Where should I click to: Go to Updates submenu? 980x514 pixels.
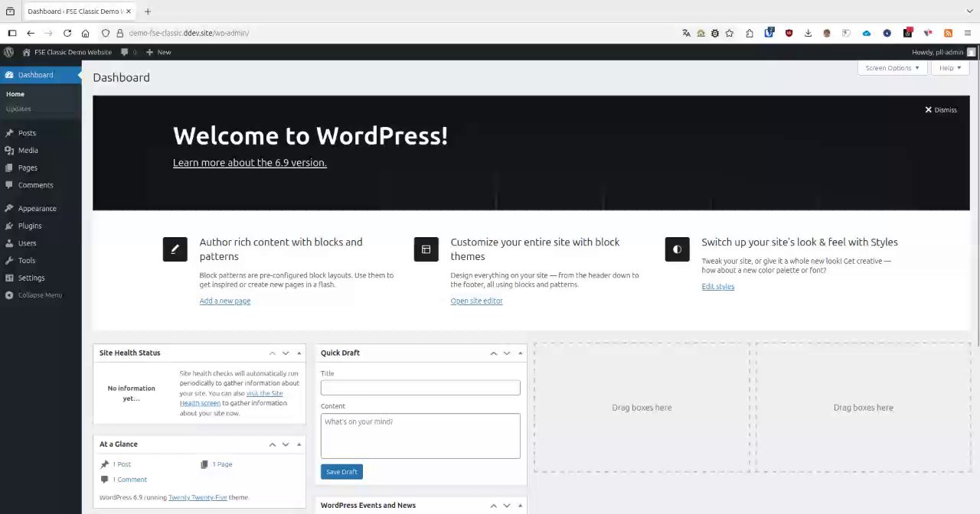point(18,109)
